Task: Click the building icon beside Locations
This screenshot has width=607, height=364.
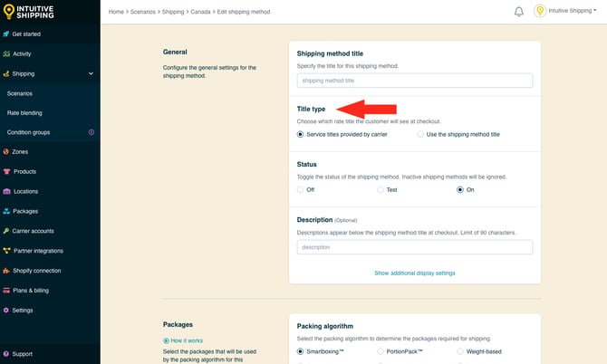Action: (6, 191)
